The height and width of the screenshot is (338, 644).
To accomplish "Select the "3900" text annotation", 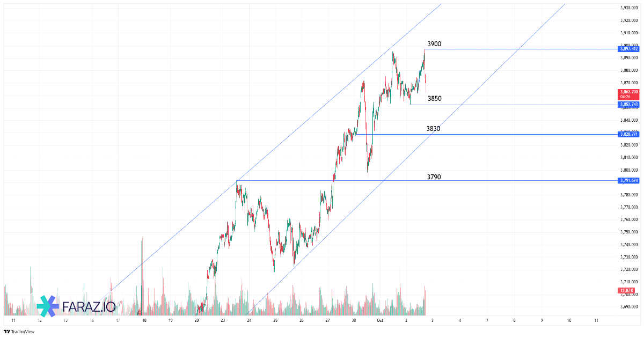I will 434,44.
